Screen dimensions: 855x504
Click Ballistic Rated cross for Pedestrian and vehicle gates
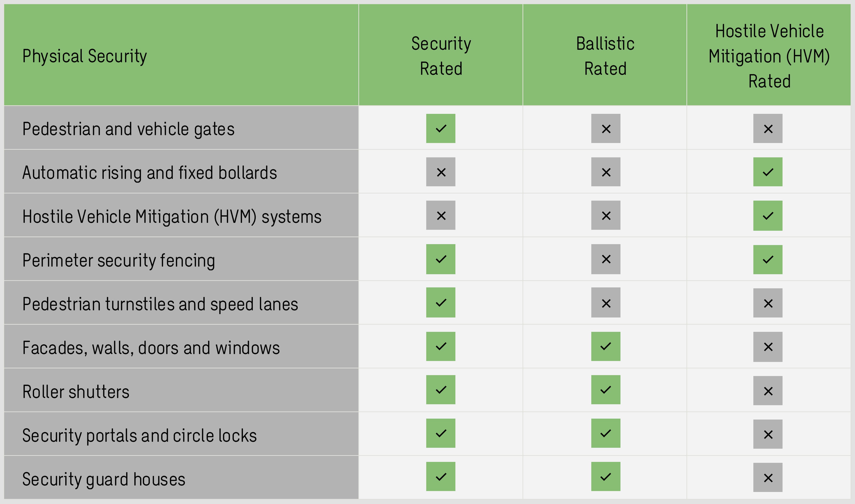606,128
